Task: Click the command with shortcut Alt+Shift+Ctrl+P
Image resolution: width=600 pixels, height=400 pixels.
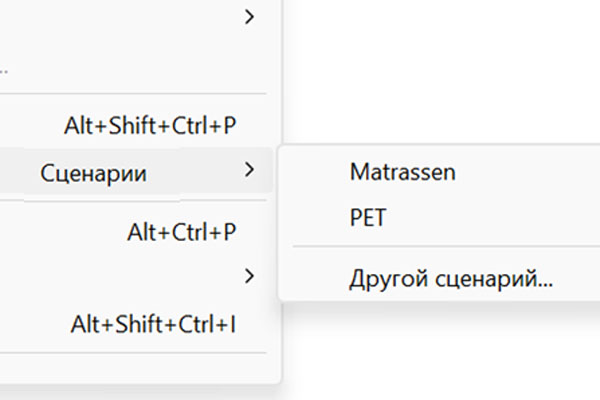Action: (150, 126)
